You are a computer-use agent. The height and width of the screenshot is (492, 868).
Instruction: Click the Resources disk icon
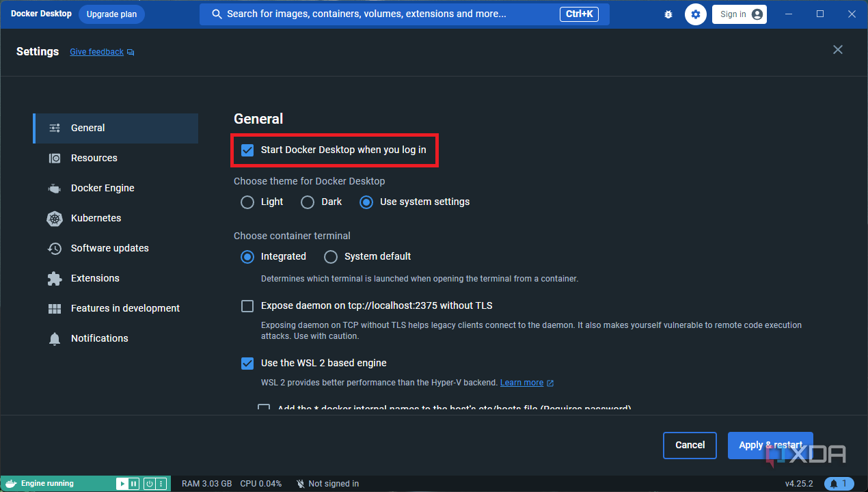55,159
